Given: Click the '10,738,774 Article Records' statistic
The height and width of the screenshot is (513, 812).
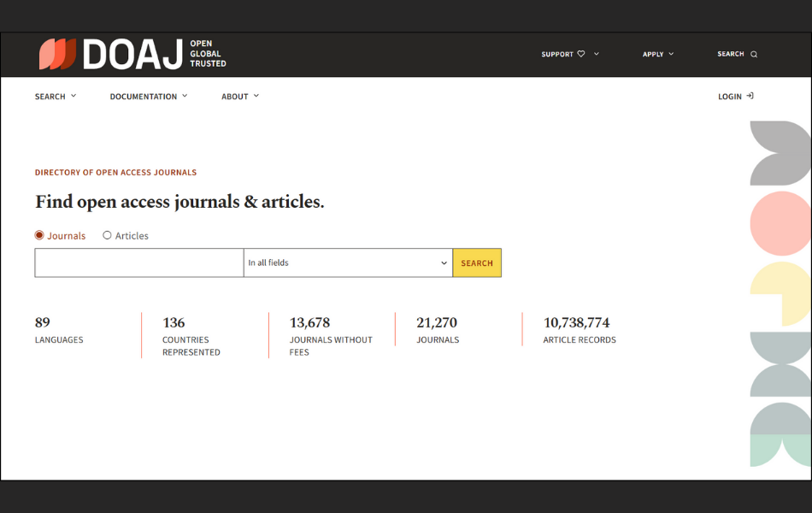Looking at the screenshot, I should [580, 330].
